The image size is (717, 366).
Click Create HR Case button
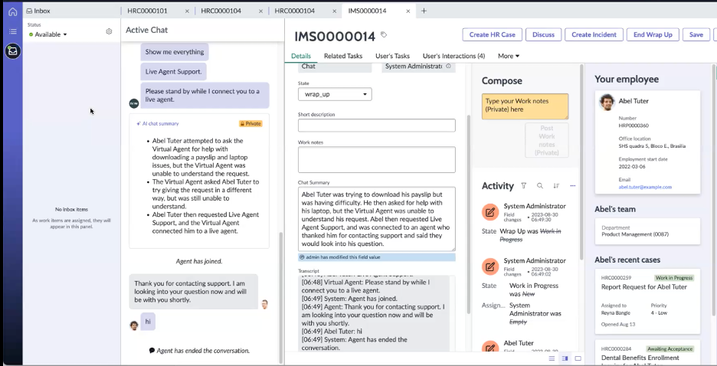pyautogui.click(x=492, y=34)
